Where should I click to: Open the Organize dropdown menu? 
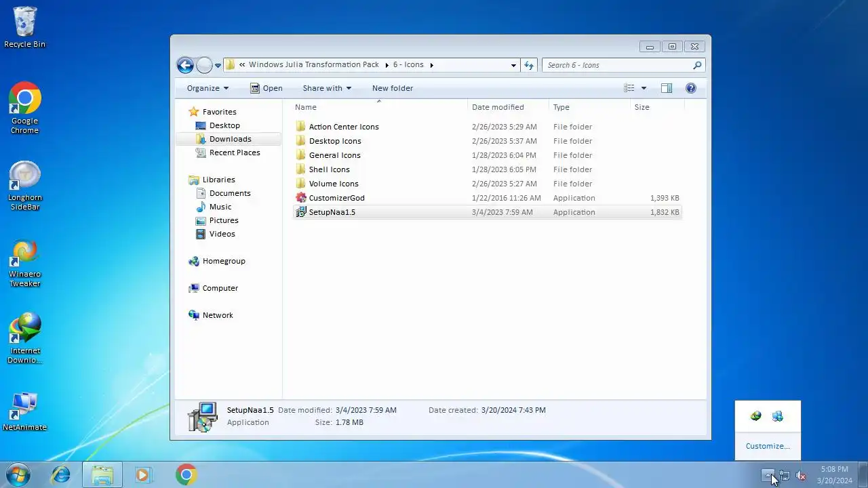pyautogui.click(x=208, y=88)
